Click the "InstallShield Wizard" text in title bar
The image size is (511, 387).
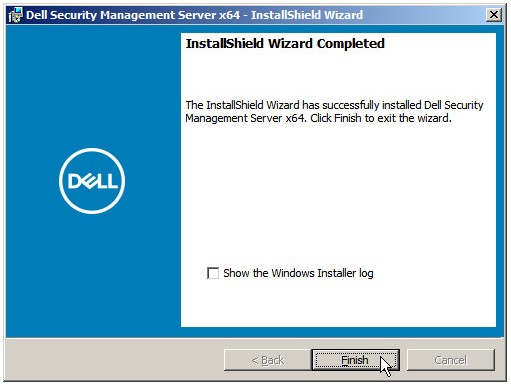307,15
